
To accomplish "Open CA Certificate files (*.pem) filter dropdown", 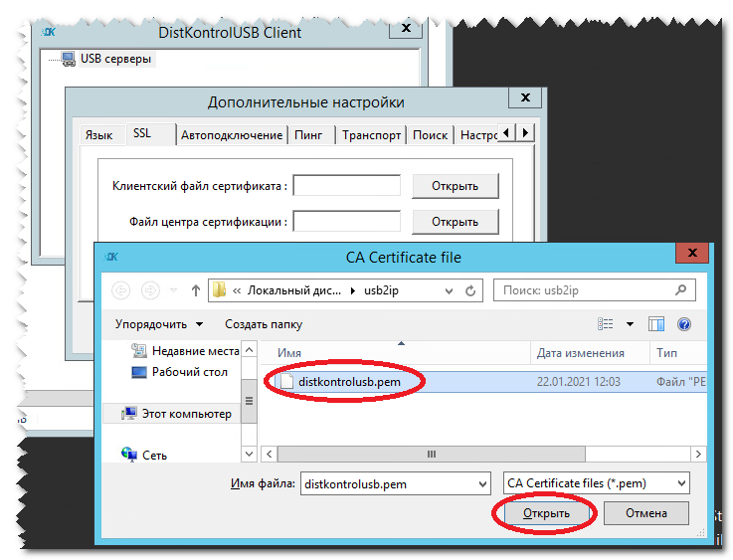I will click(597, 483).
